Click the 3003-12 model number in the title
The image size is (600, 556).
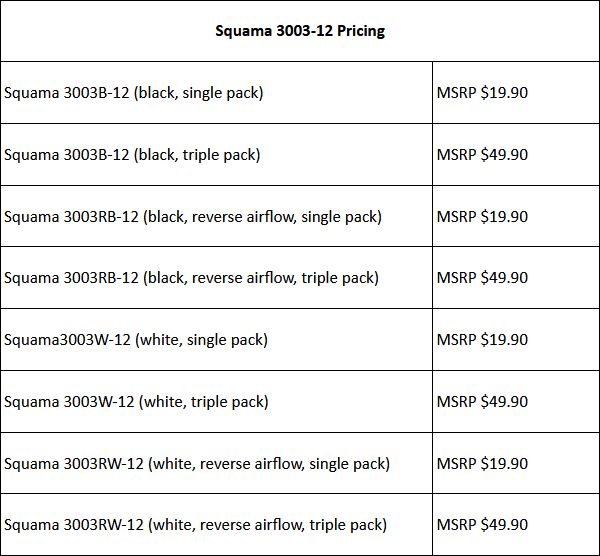305,31
